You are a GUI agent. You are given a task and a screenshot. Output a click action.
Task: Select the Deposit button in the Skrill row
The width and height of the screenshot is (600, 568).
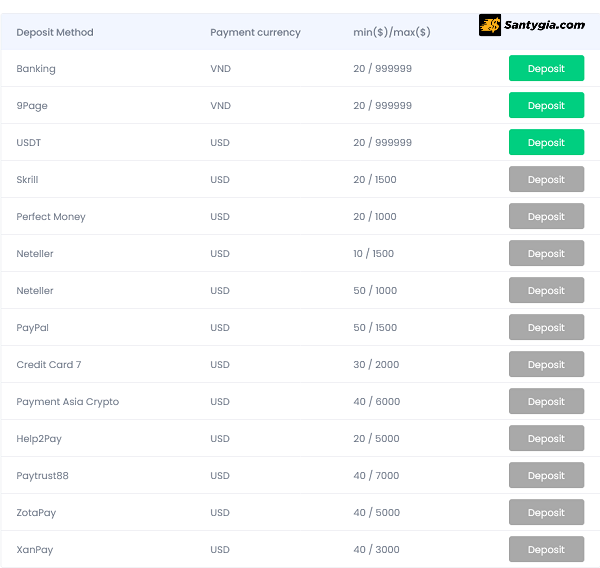(546, 180)
